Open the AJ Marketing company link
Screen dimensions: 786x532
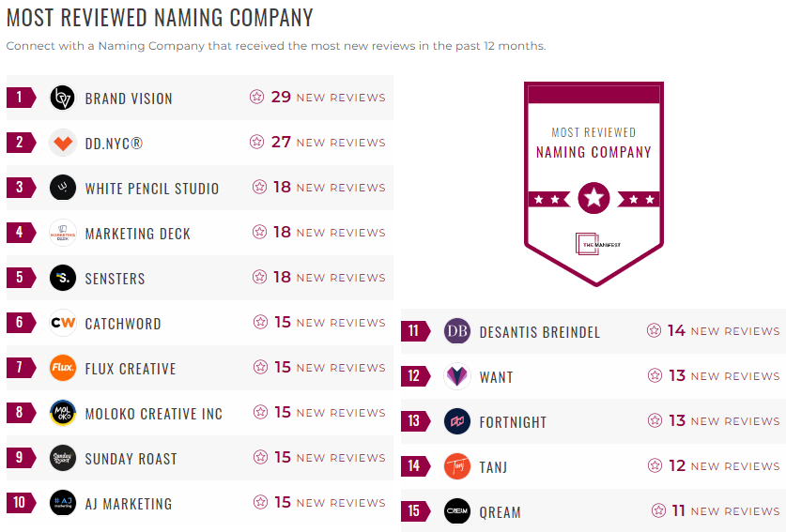(x=128, y=504)
